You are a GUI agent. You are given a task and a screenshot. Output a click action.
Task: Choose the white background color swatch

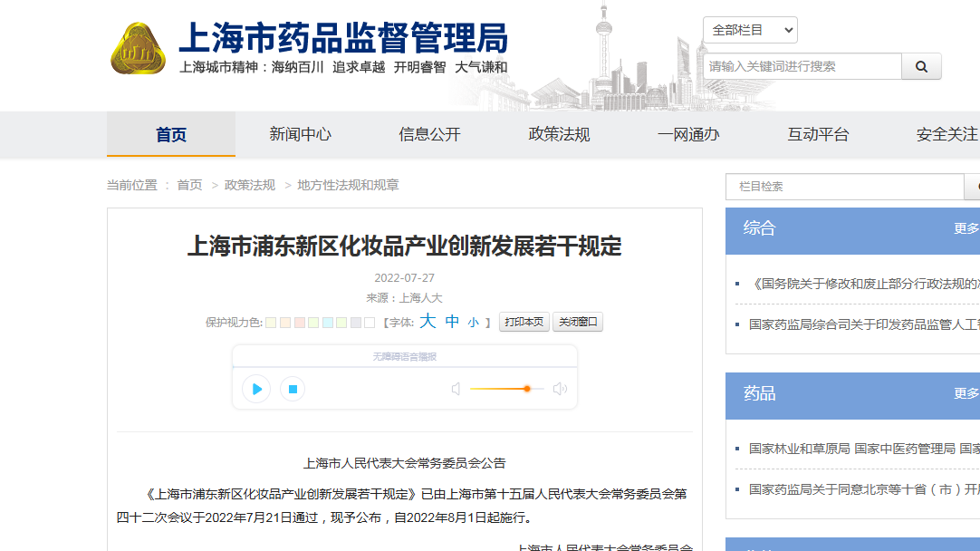(x=370, y=323)
